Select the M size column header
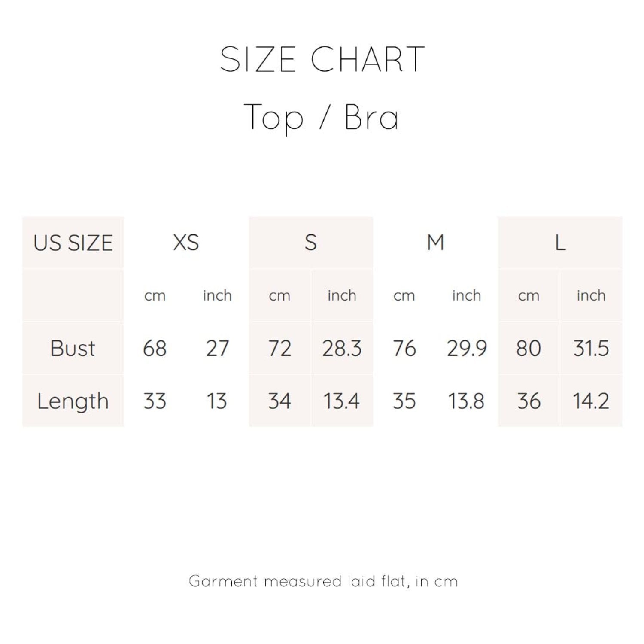644x644 pixels. click(x=435, y=243)
